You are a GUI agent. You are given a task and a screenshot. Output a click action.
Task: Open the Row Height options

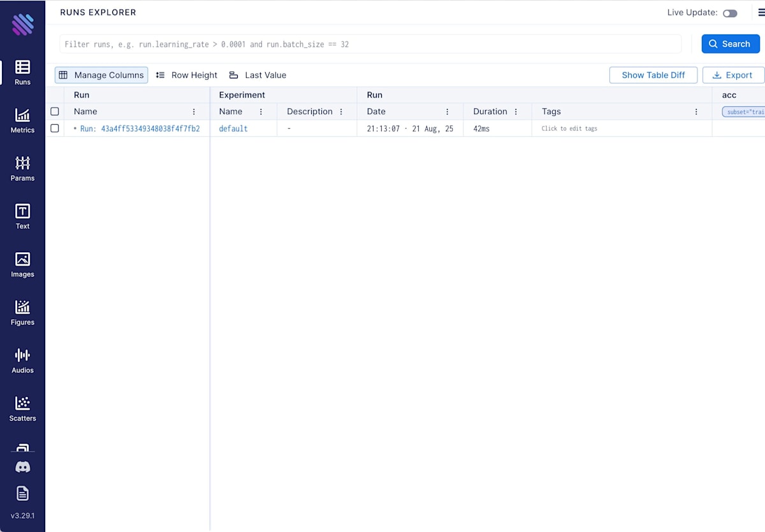[x=187, y=75]
